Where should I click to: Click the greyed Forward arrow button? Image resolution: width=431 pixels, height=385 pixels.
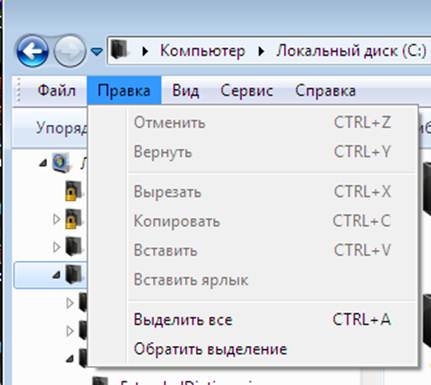[70, 51]
